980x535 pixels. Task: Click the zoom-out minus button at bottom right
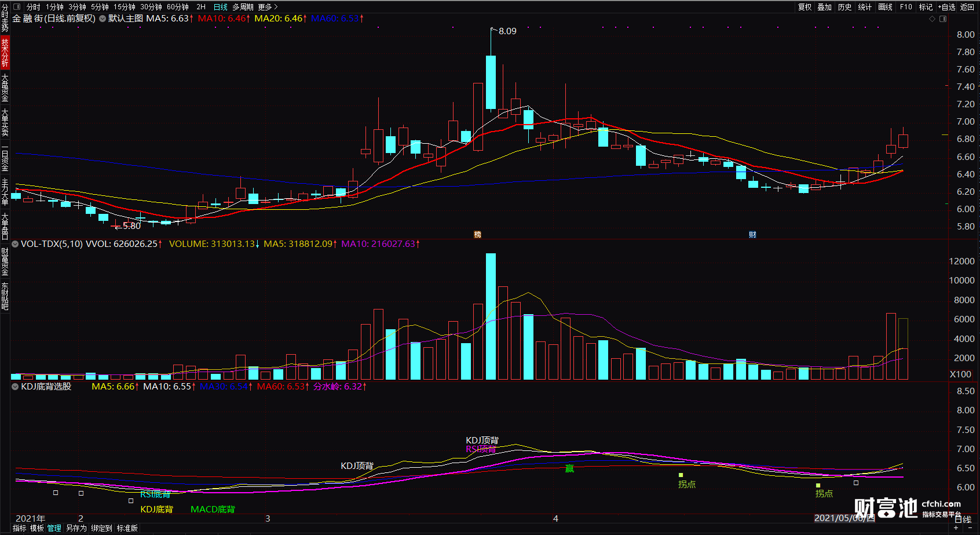tap(970, 528)
